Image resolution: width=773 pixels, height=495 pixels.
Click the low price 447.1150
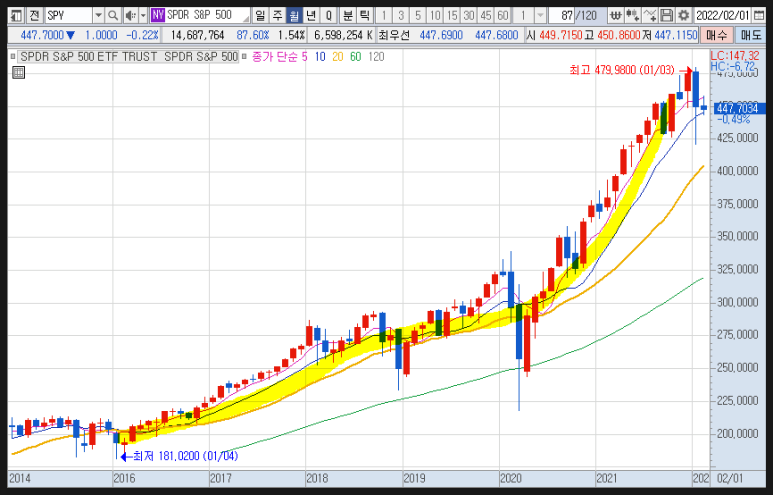[x=675, y=35]
